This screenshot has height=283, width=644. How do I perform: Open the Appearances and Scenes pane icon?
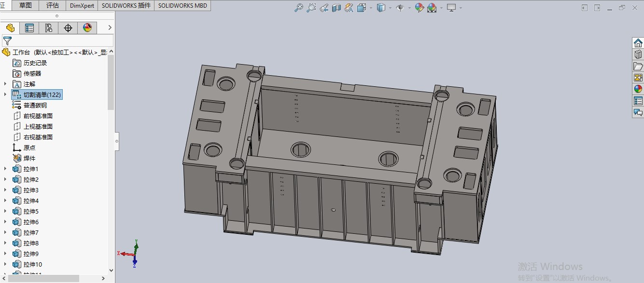638,88
